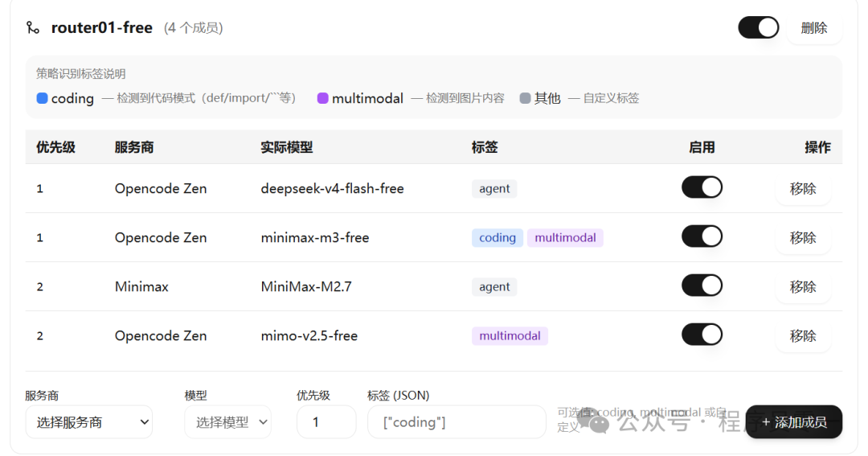Toggle the router01-free group enable switch
The image size is (868, 456).
pyautogui.click(x=759, y=27)
